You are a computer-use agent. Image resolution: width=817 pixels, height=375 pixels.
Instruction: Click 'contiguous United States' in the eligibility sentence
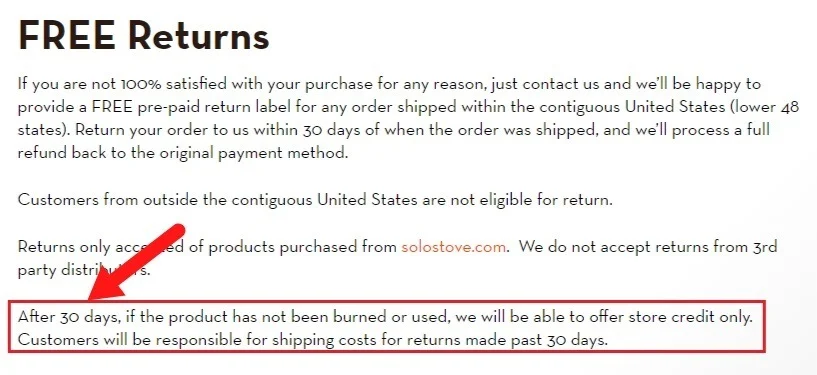[x=324, y=200]
